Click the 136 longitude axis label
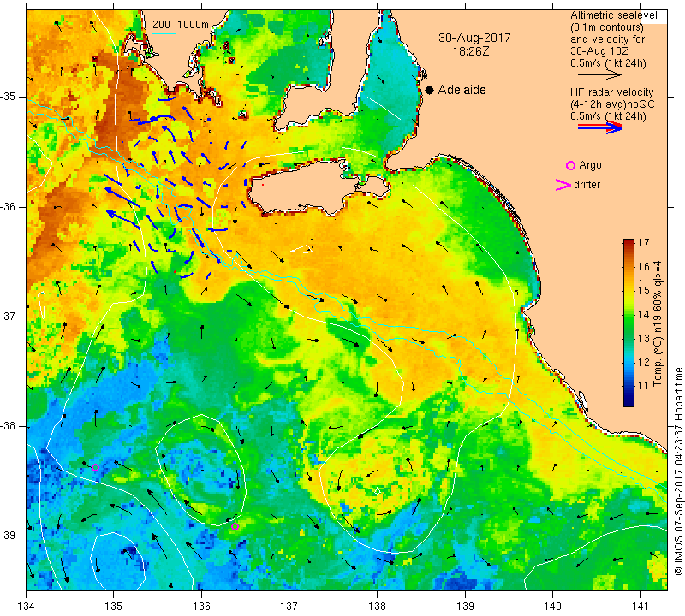Screen dimensions: 685x616 [202, 606]
